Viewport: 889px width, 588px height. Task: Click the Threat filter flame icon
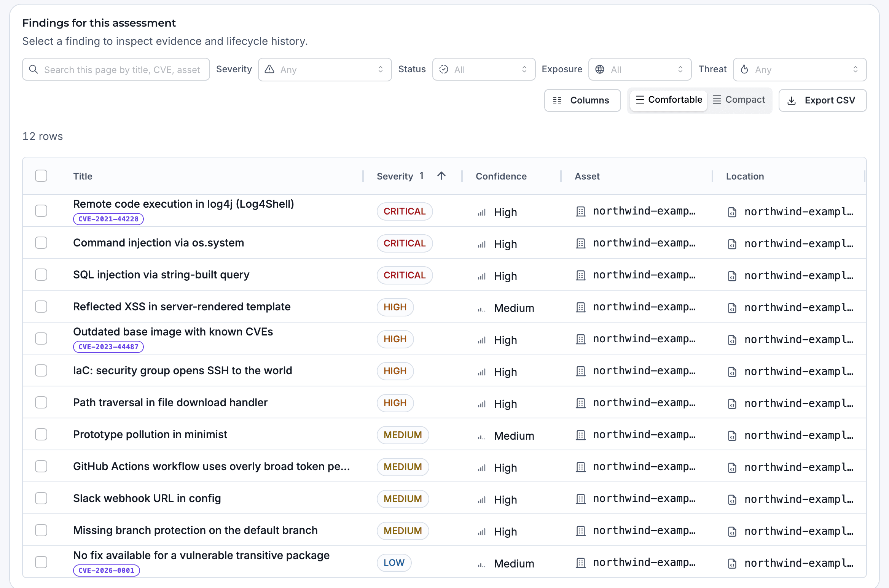744,69
